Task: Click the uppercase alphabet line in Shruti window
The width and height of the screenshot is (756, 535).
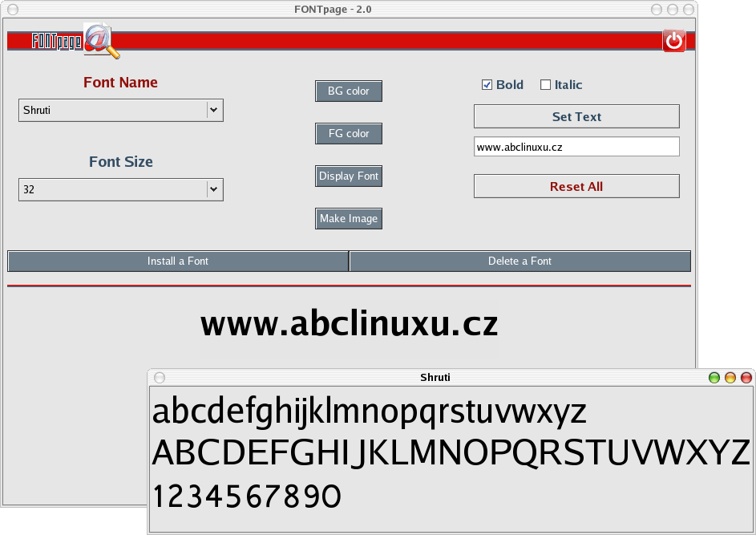Action: coord(451,452)
